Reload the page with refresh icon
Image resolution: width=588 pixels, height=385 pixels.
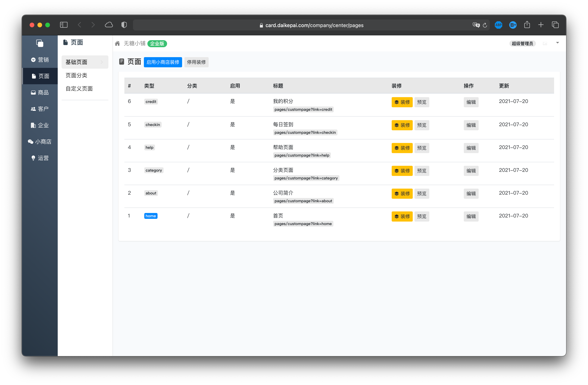[x=485, y=25]
